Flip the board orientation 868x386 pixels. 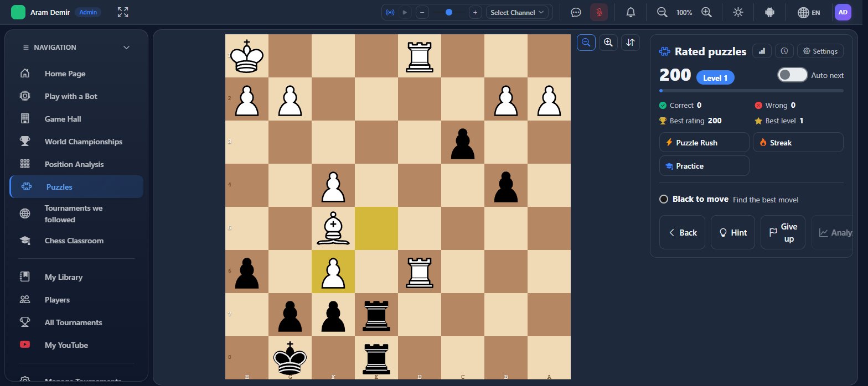pyautogui.click(x=630, y=42)
